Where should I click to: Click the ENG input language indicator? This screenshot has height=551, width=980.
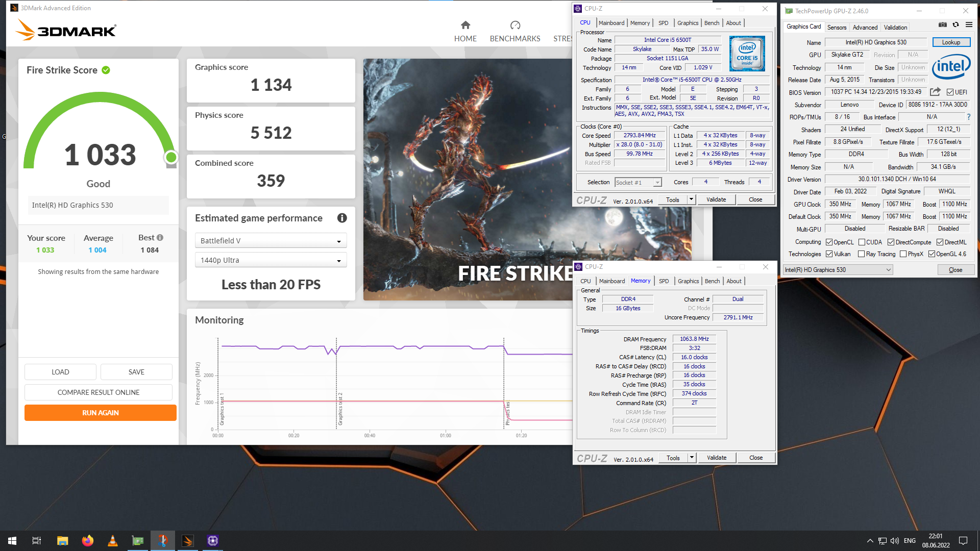(910, 541)
